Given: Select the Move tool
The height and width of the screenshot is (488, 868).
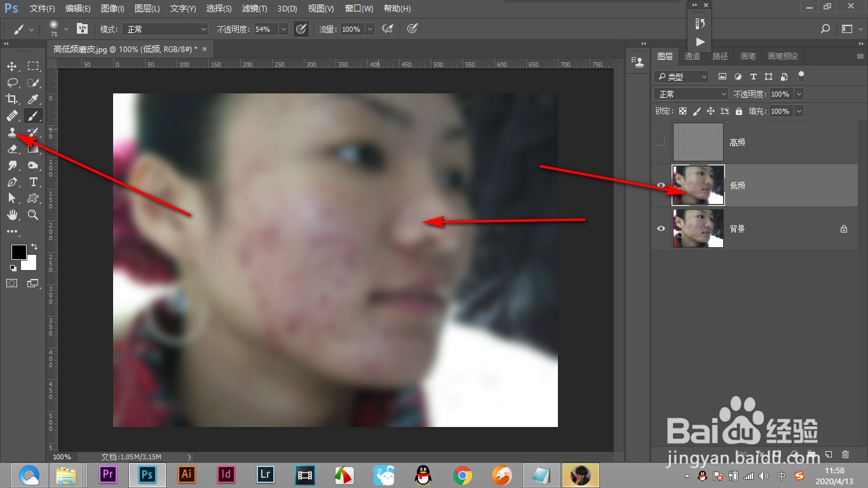Looking at the screenshot, I should point(11,66).
